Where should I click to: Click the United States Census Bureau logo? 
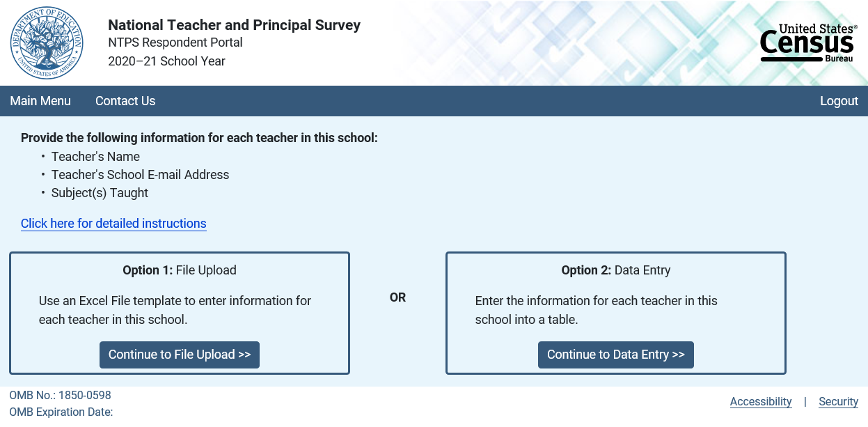pos(808,43)
